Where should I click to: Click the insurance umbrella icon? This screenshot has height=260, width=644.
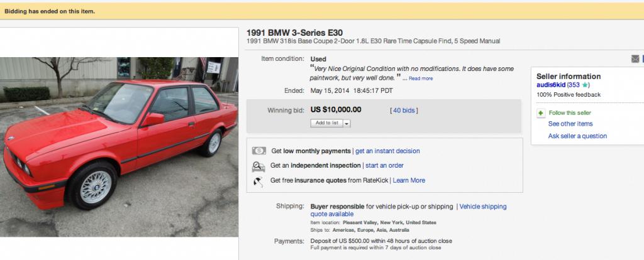pos(258,181)
